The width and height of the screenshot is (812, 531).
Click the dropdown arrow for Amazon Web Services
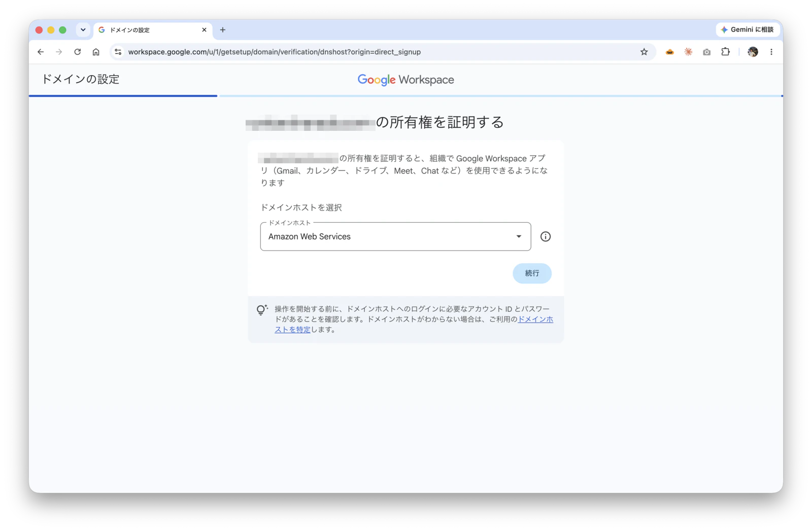pos(519,236)
